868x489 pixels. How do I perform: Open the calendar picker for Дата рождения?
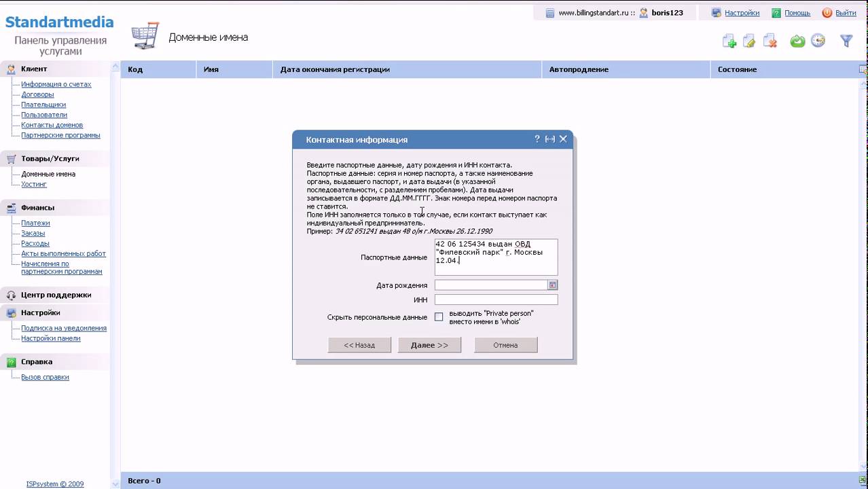pos(553,285)
